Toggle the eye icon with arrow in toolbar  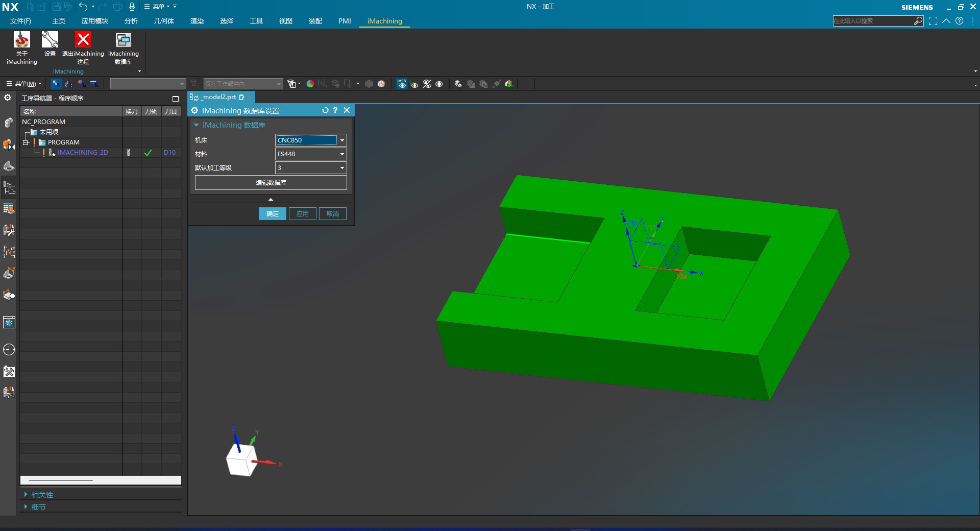414,84
